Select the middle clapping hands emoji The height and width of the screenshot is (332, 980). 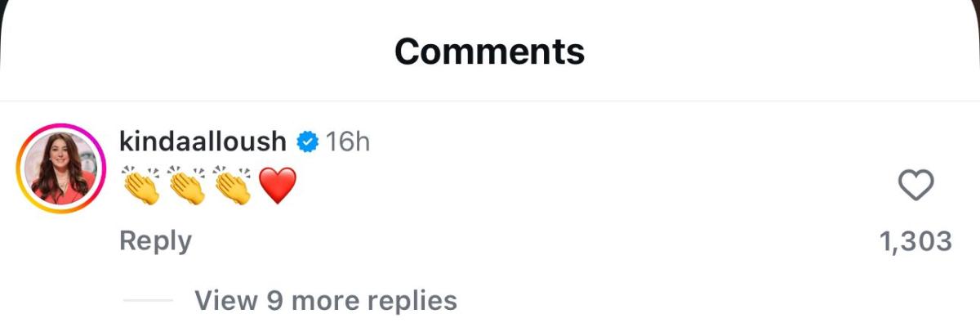[x=187, y=184]
